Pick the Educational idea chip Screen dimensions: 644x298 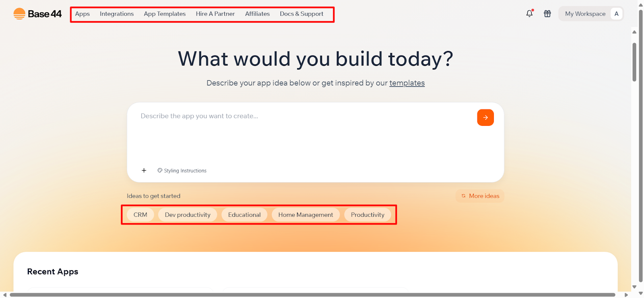(244, 215)
